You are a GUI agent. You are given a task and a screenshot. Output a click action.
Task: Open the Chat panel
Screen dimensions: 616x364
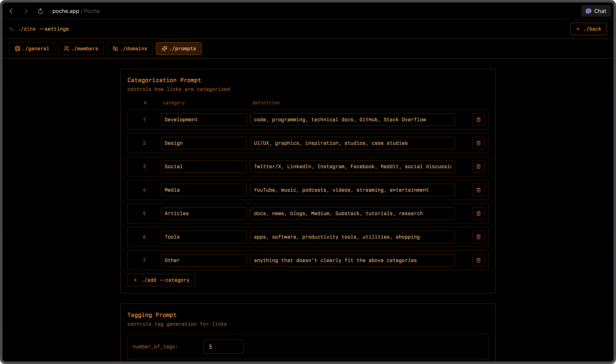click(596, 11)
